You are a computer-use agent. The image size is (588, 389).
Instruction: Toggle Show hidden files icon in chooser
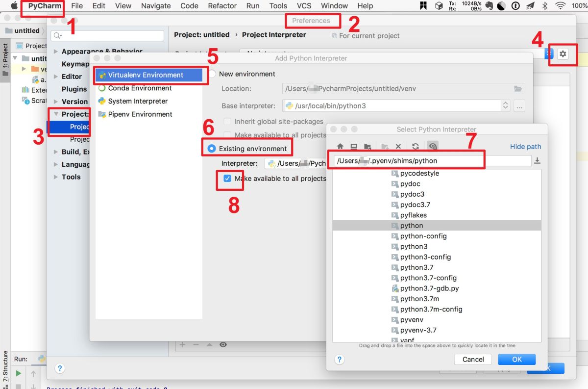tap(433, 146)
